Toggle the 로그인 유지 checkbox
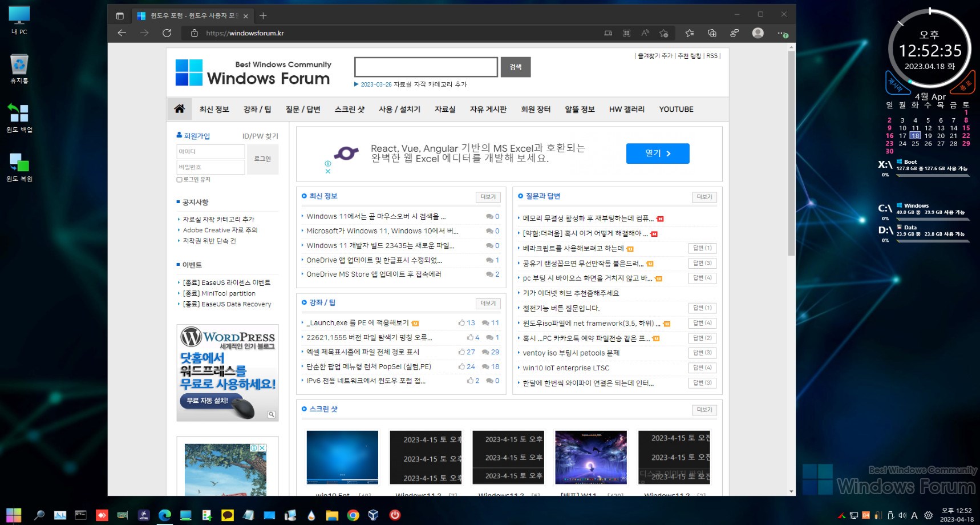The image size is (980, 525). 179,180
